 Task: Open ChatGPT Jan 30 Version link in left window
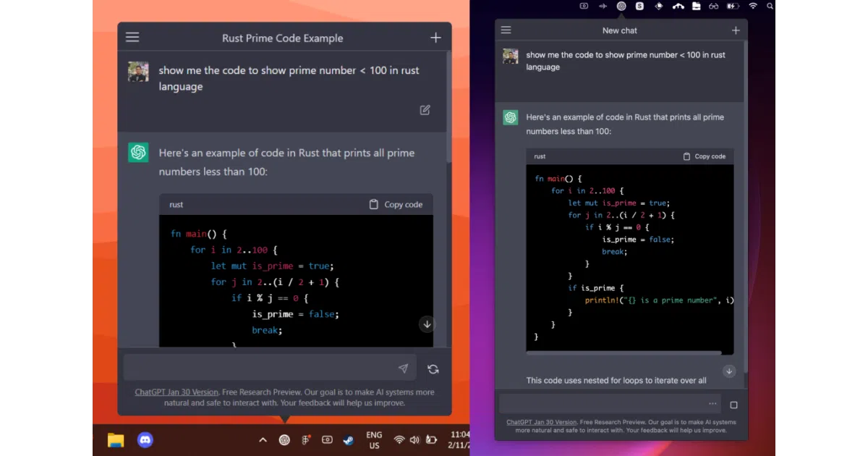[176, 392]
